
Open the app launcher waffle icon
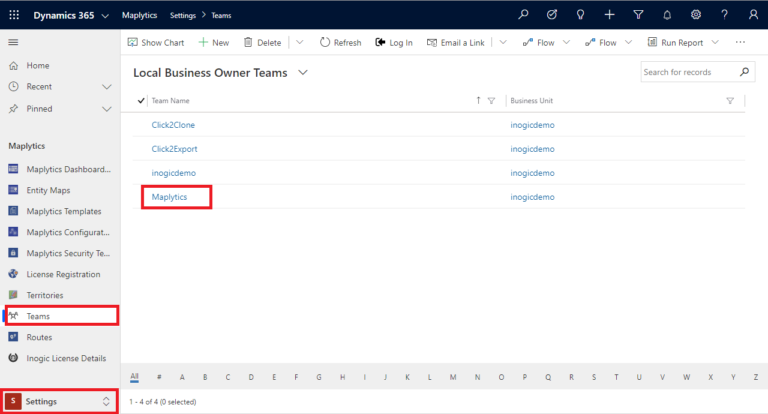point(14,15)
